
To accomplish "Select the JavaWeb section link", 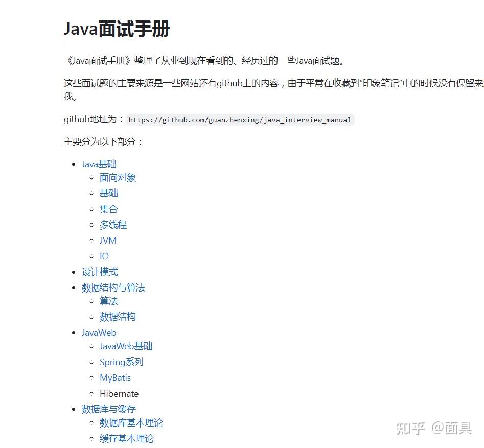I will [99, 332].
